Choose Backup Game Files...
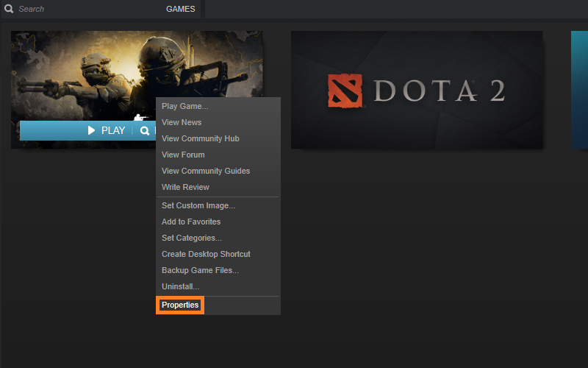The image size is (588, 368). (200, 271)
